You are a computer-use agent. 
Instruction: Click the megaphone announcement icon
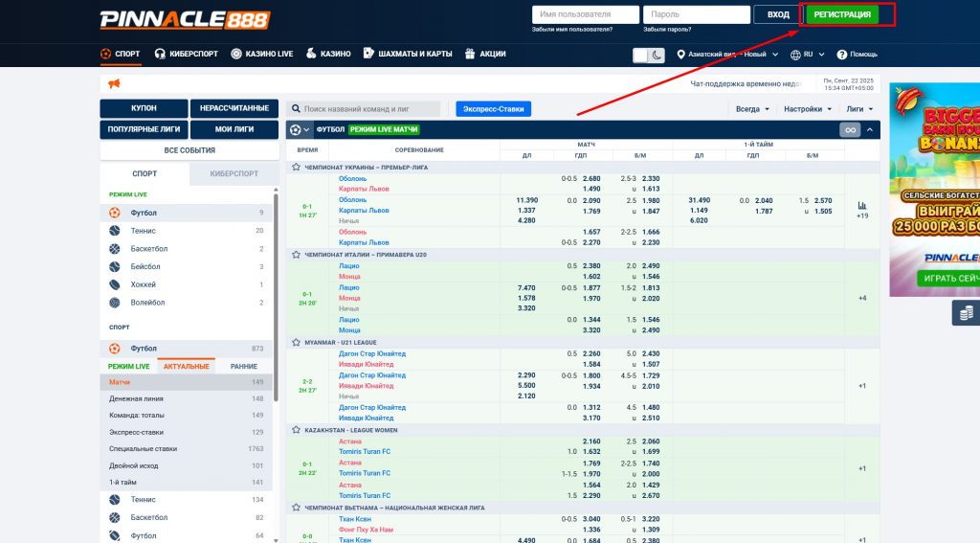[114, 84]
